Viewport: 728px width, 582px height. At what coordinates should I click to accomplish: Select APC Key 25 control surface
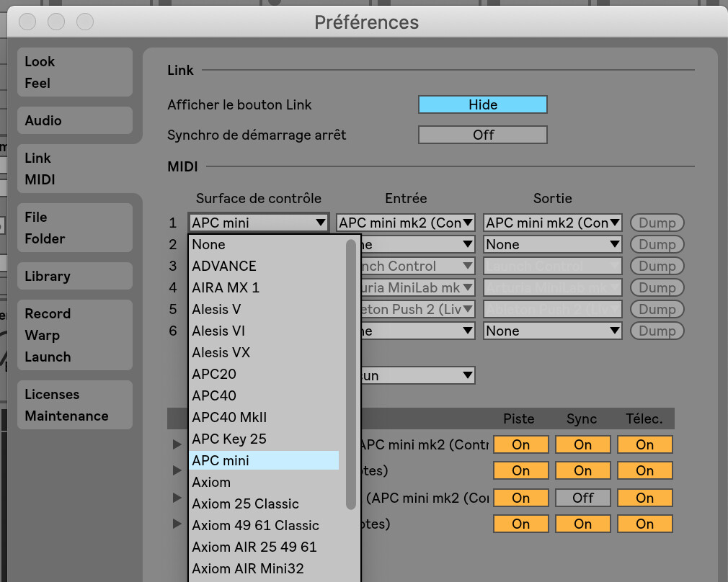(x=265, y=439)
